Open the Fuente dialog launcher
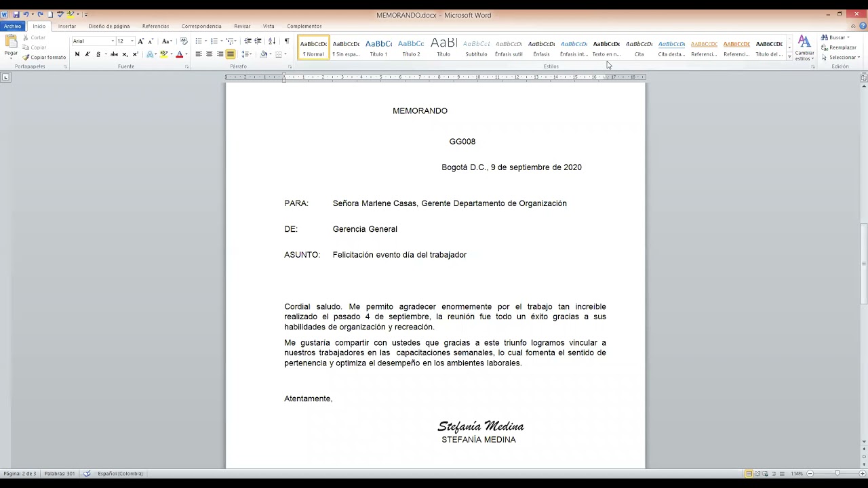Image resolution: width=868 pixels, height=488 pixels. pos(186,66)
